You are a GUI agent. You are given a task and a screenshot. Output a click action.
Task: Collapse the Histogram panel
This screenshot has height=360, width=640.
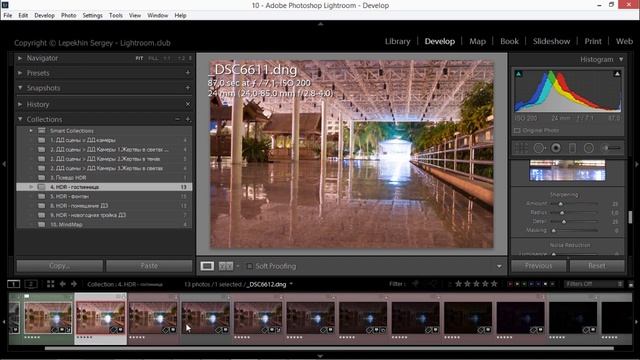point(621,60)
